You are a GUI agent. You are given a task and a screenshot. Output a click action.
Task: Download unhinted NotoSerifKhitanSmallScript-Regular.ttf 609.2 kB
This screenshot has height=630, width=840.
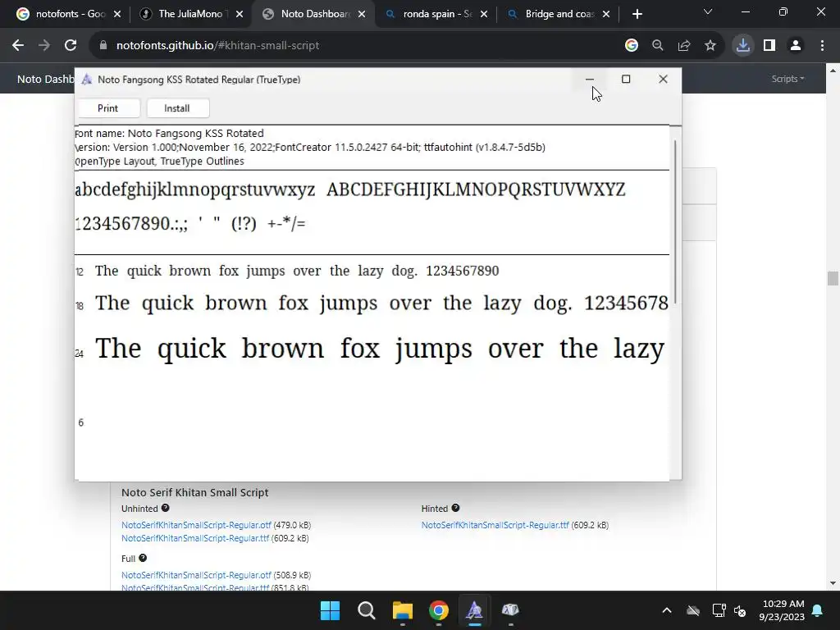195,538
